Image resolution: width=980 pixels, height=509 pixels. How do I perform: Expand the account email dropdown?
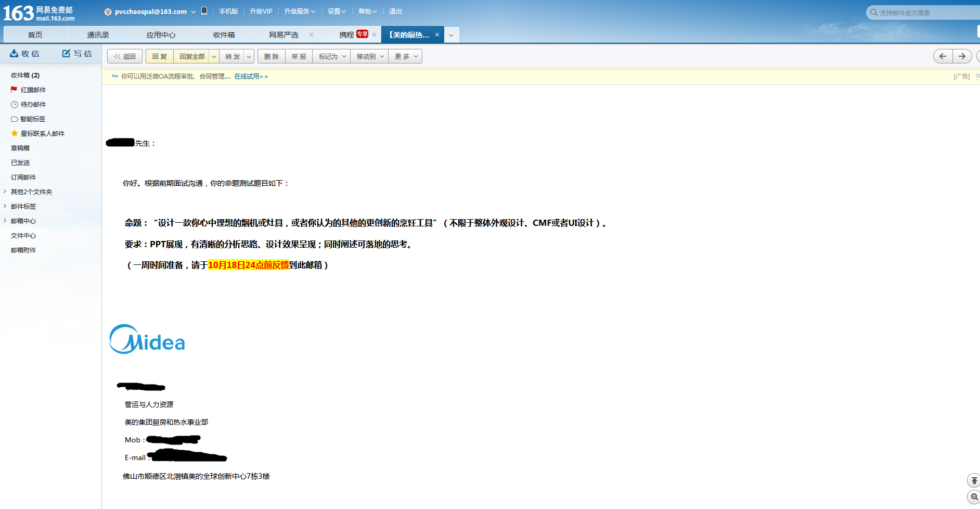coord(194,12)
